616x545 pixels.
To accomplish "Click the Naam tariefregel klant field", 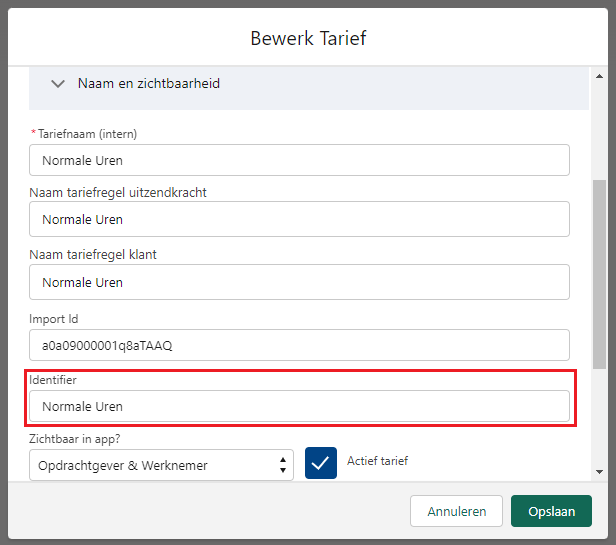I will [299, 282].
